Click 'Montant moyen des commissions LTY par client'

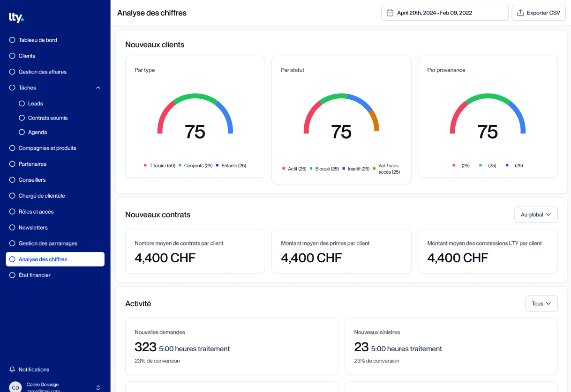tap(484, 244)
